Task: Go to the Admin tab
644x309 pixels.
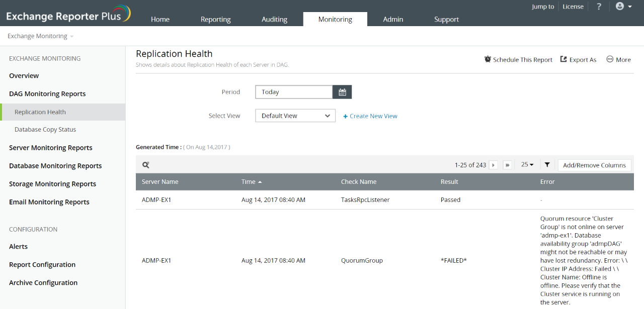Action: (x=393, y=19)
